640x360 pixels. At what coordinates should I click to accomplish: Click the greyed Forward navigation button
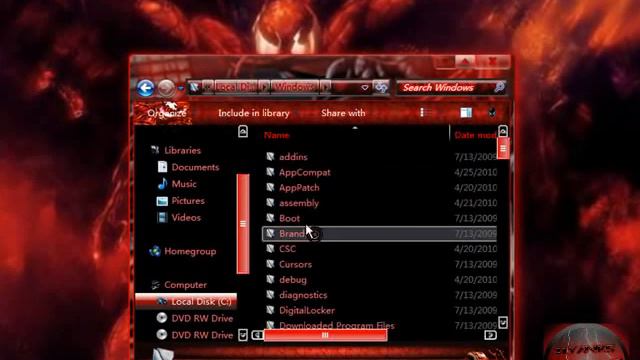tap(166, 88)
